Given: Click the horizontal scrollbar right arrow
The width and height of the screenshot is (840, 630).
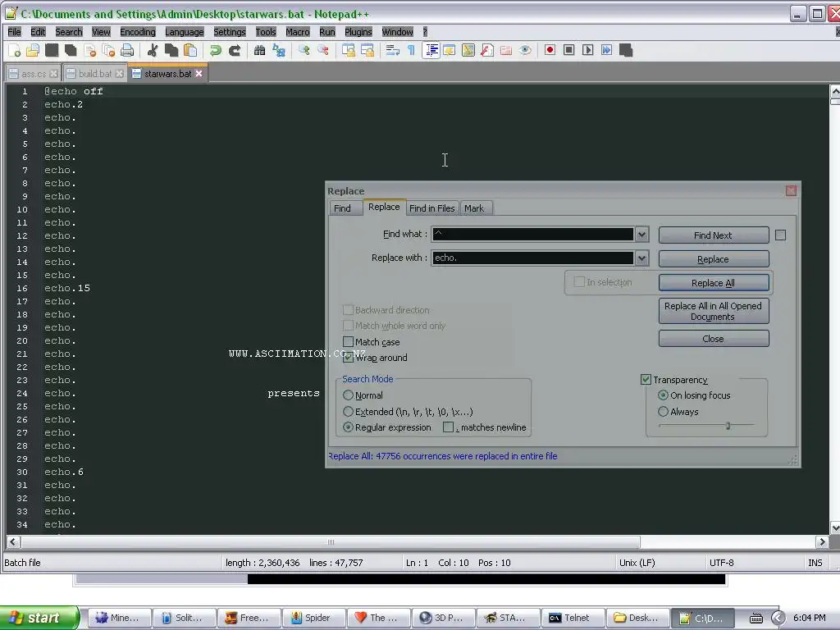Looking at the screenshot, I should (x=822, y=541).
